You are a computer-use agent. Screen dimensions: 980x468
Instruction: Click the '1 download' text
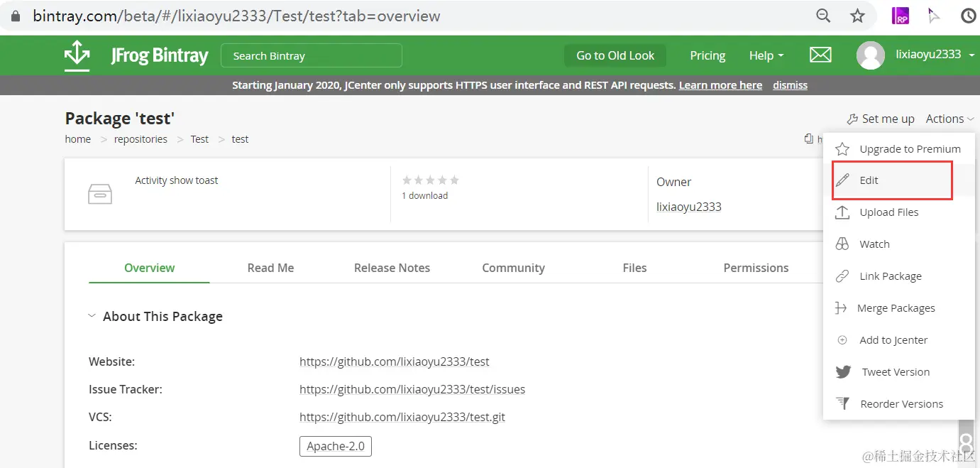coord(424,196)
